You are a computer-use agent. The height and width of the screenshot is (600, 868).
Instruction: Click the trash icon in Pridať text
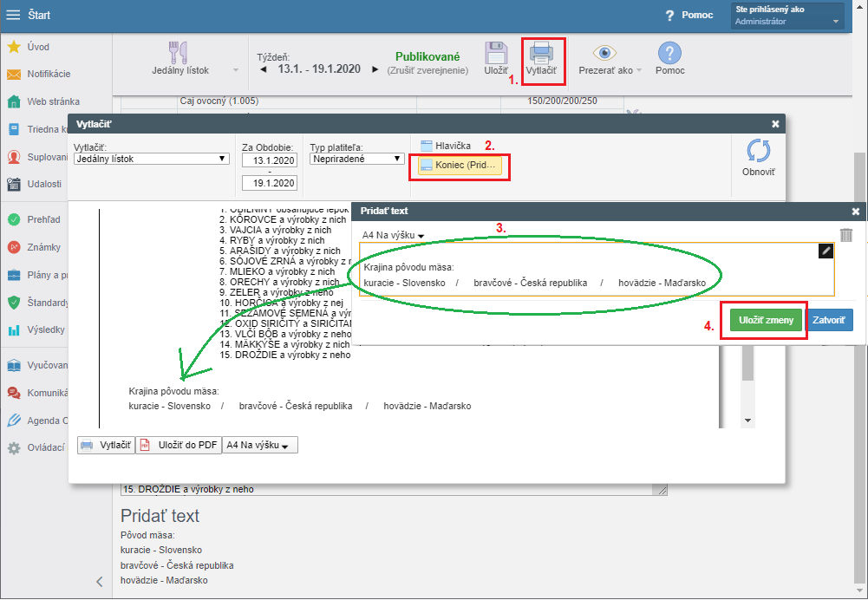pos(846,235)
